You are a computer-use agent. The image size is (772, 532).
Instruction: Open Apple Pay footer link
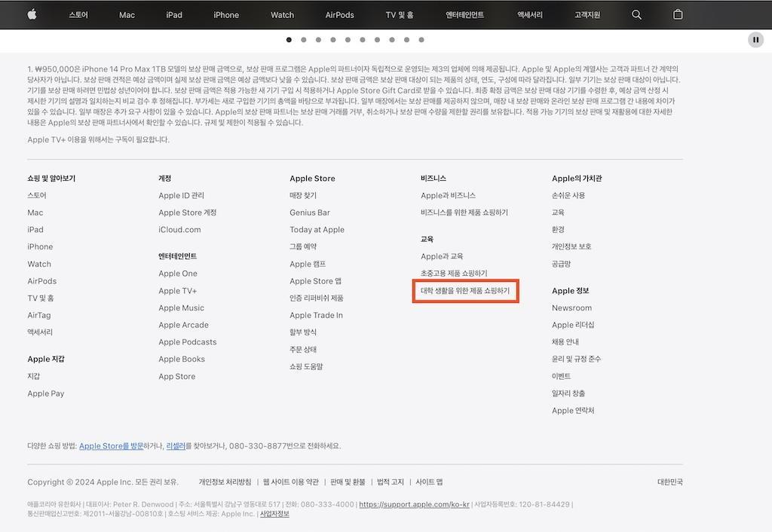(x=46, y=393)
